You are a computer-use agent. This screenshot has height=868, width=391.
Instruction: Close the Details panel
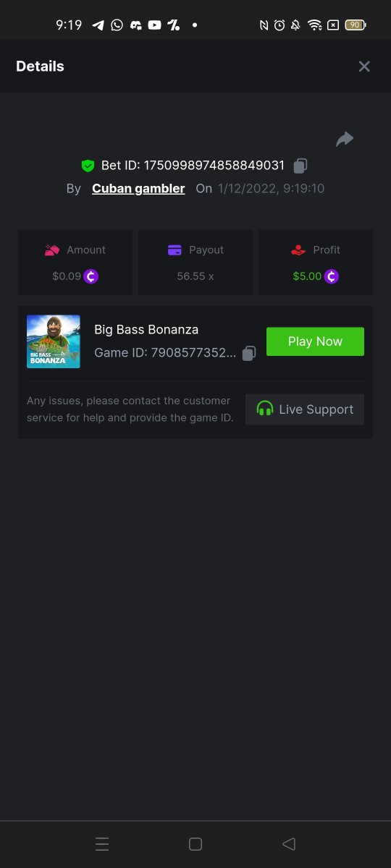(x=364, y=67)
